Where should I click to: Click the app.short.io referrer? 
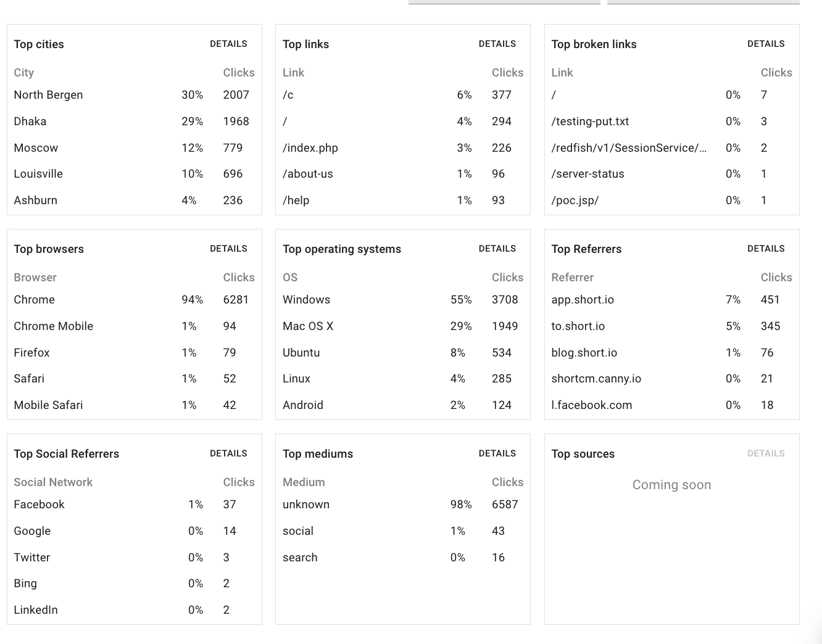point(583,300)
